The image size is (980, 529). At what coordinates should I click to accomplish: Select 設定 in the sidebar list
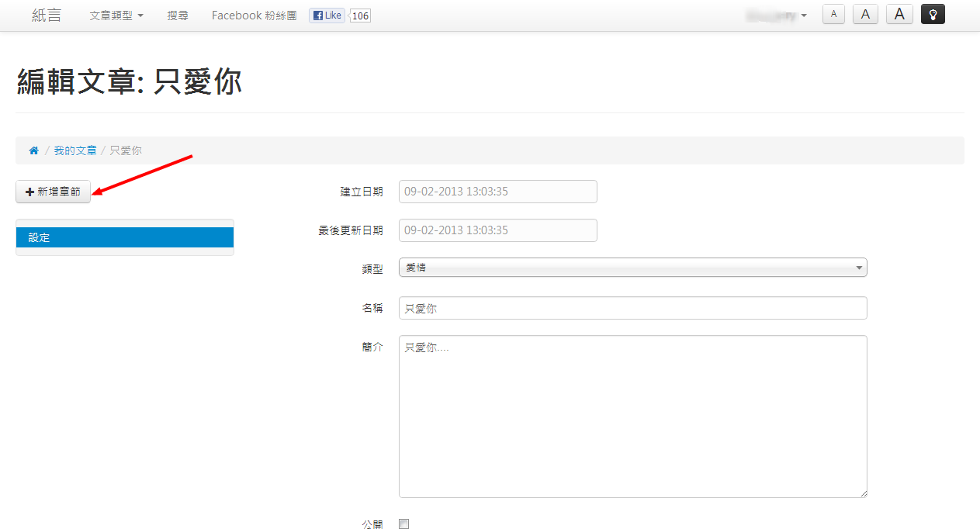tap(124, 237)
